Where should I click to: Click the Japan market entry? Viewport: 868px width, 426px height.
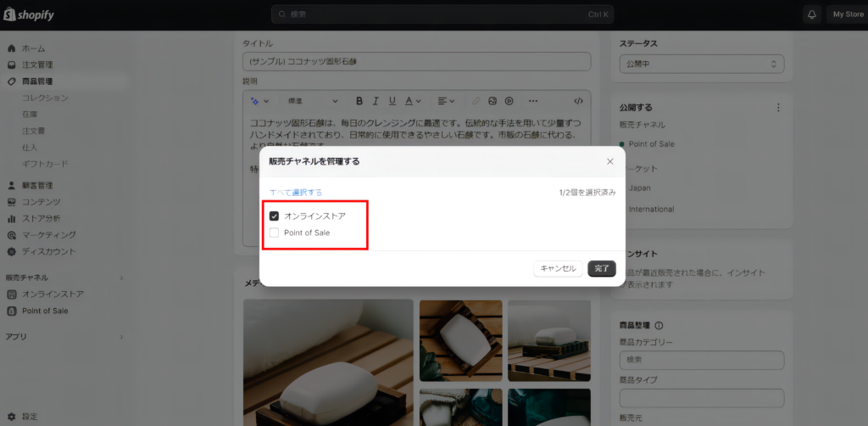tap(639, 188)
